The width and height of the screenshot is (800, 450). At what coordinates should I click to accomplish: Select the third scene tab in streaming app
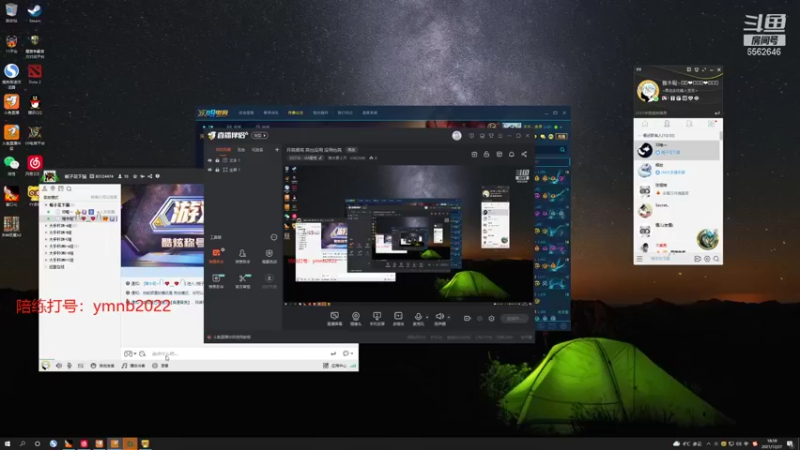258,150
